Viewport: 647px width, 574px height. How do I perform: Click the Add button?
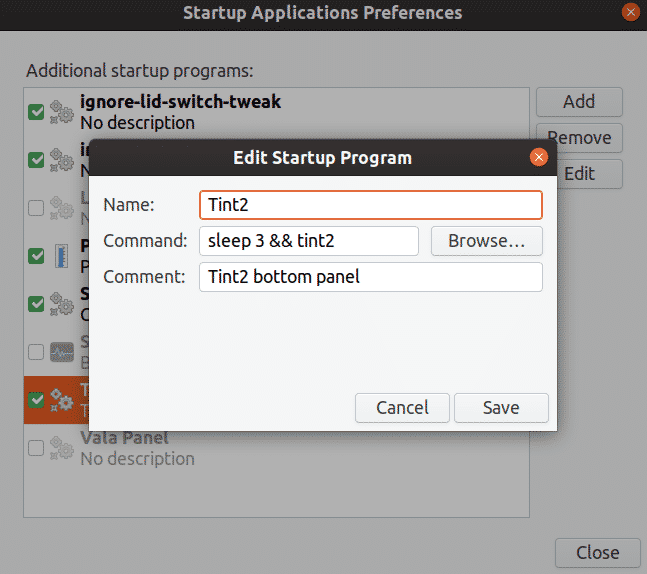[579, 101]
